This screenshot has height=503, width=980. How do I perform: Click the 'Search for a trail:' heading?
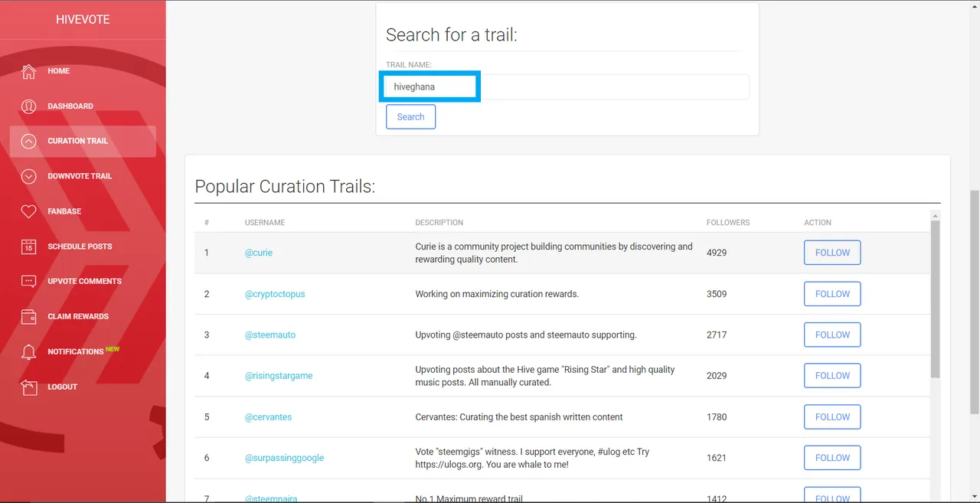click(452, 34)
